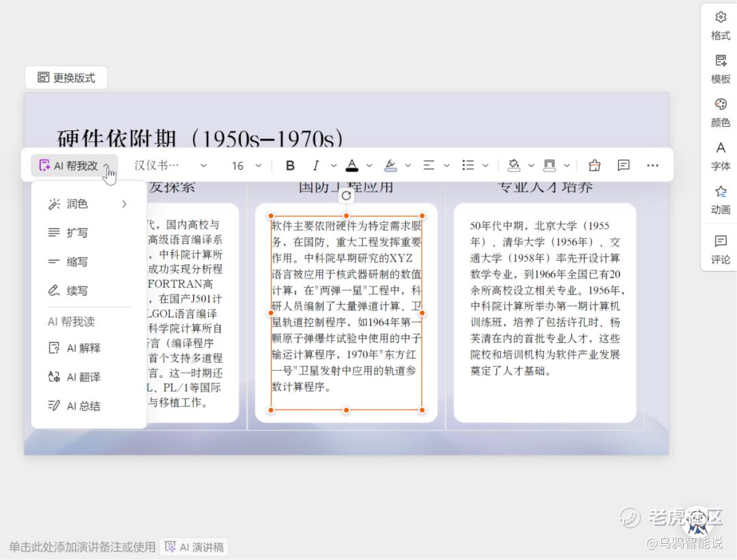Select AI 解释 menu item
The image size is (737, 560).
[88, 348]
